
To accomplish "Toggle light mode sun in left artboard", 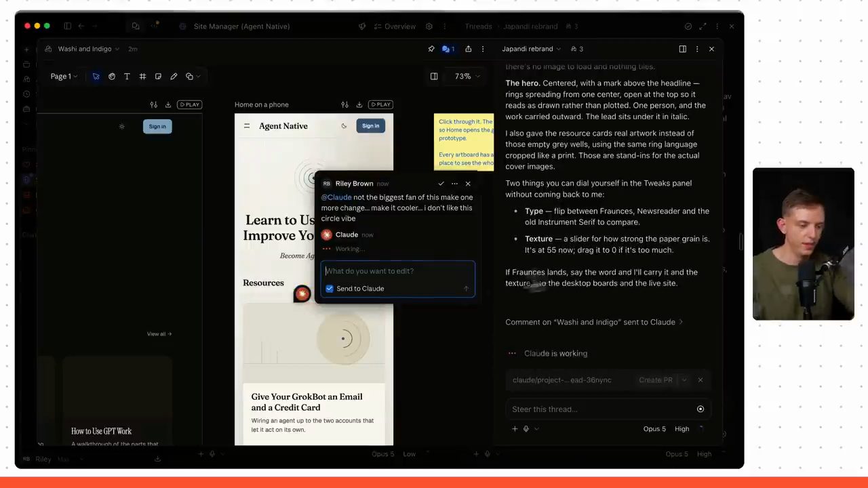I will [x=121, y=127].
